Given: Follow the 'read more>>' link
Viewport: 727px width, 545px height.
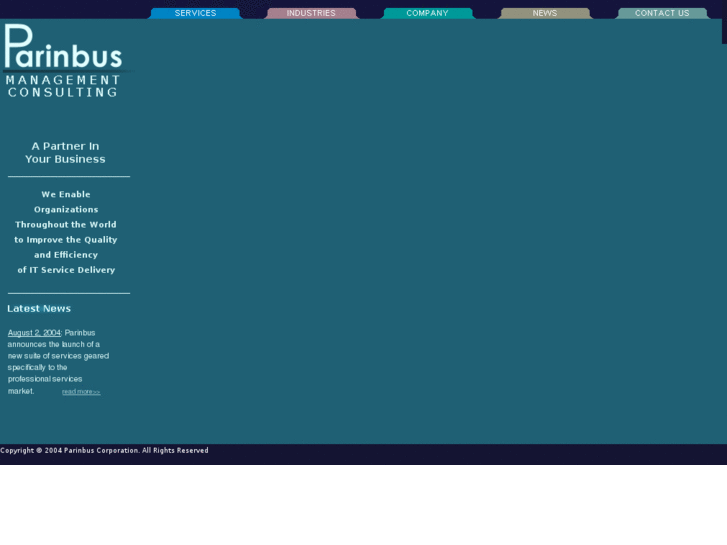Looking at the screenshot, I should point(81,392).
